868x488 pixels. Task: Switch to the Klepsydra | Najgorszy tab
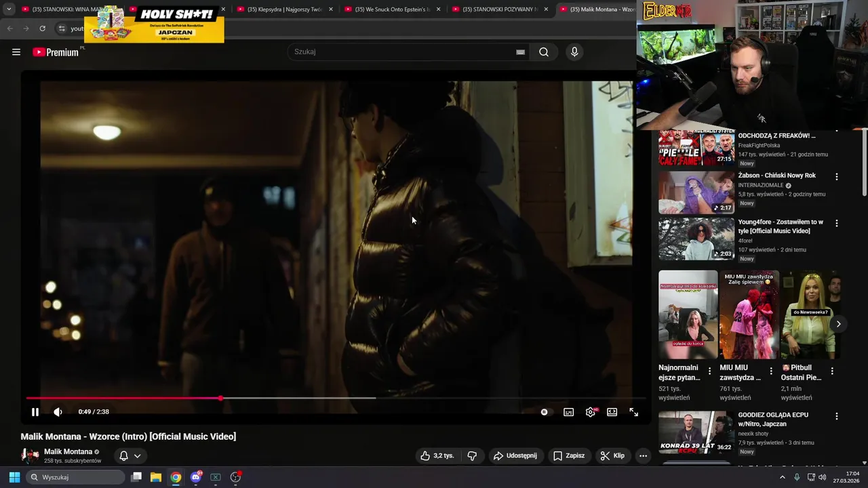284,9
